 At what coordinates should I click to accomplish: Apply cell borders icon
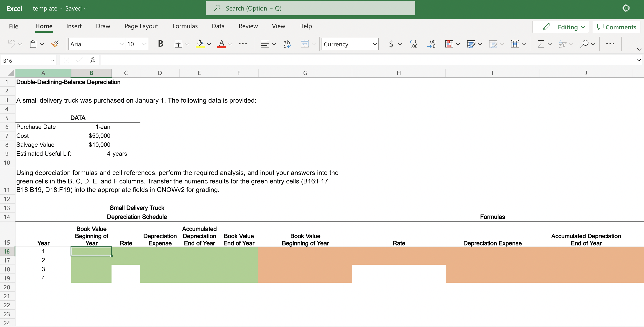coord(178,44)
